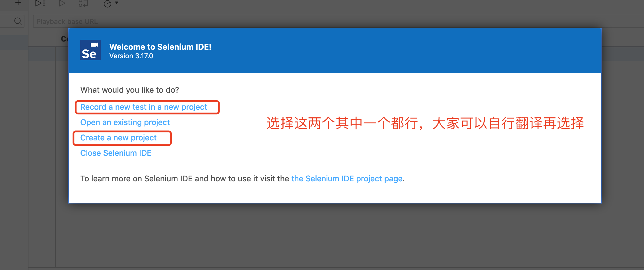Click the Run all tests icon
This screenshot has width=644, height=270.
coord(40,3)
